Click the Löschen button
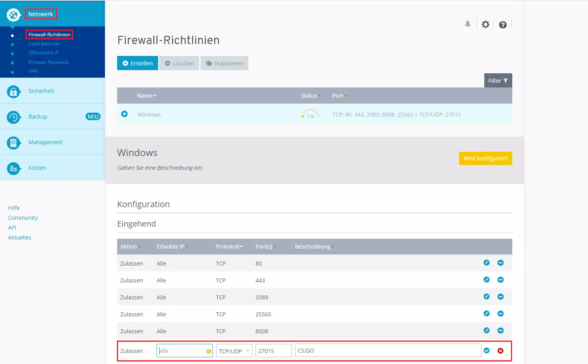 (179, 63)
